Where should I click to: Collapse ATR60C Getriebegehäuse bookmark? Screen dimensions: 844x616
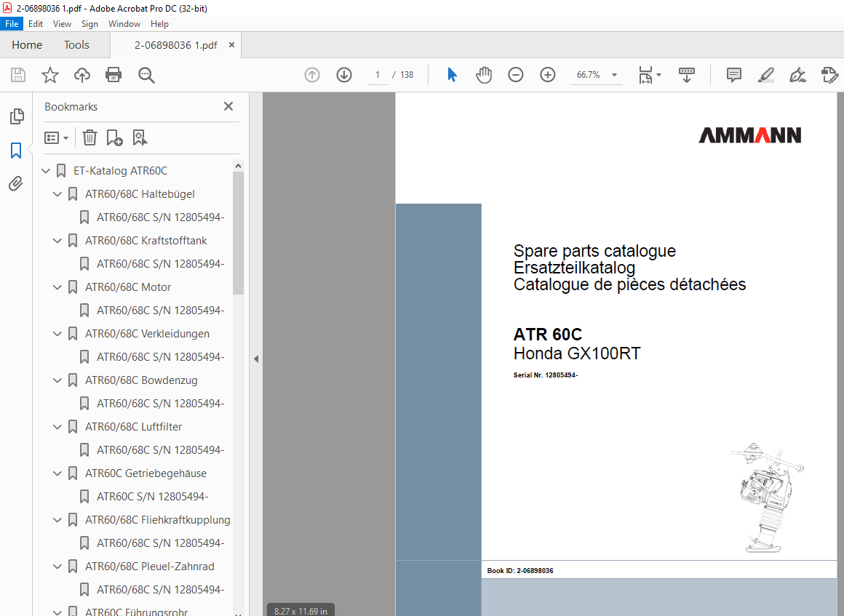[x=57, y=473]
